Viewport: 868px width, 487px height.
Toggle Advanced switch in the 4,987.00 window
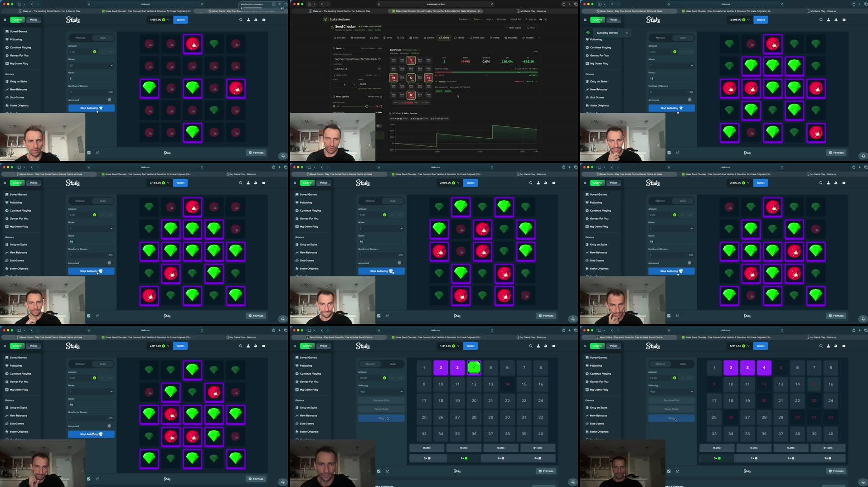point(110,100)
